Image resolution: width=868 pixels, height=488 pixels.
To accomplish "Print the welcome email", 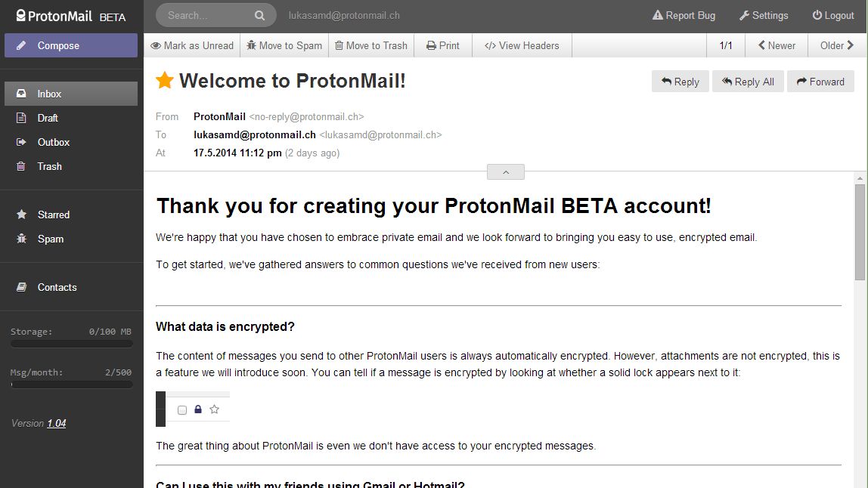I will [442, 45].
